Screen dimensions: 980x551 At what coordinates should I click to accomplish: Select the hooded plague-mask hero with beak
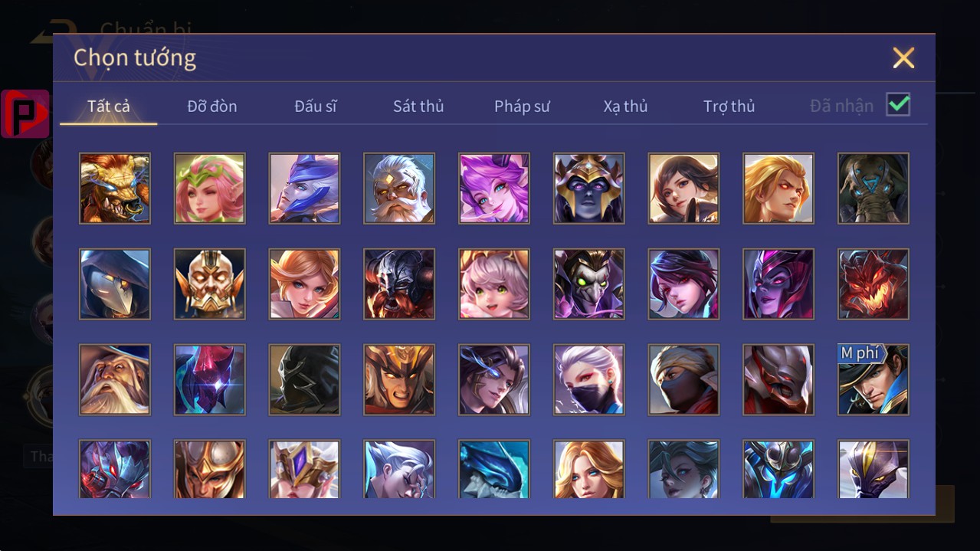(x=115, y=284)
